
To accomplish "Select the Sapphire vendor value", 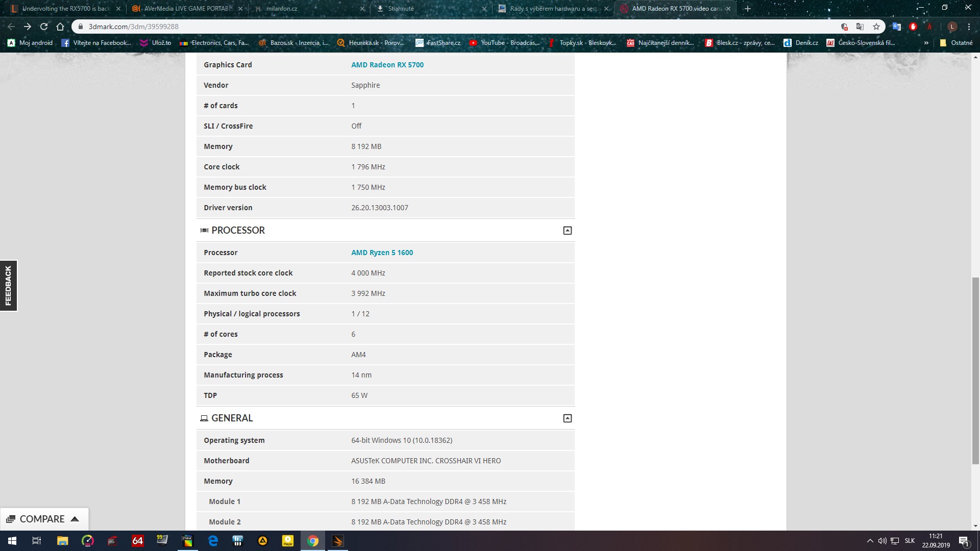I will 365,85.
